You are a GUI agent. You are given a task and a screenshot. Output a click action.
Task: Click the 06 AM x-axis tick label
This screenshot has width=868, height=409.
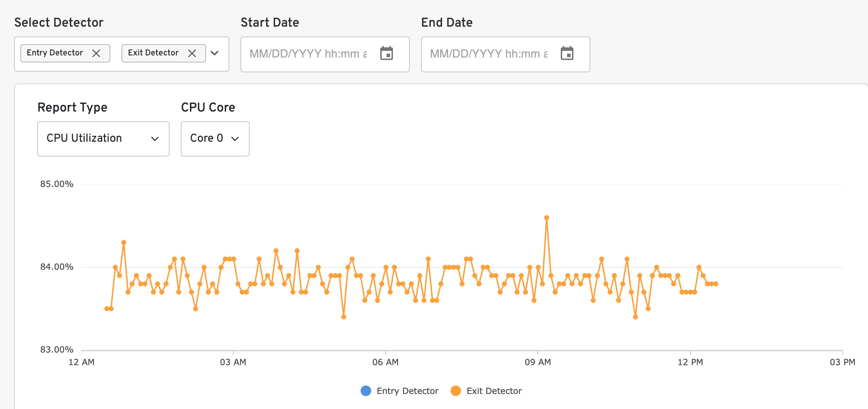coord(386,362)
